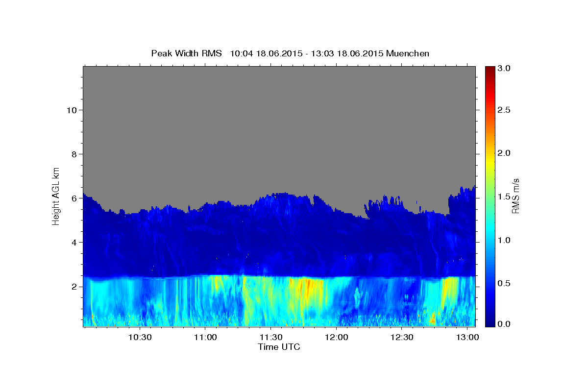Click the 11:00 time tick label
The height and width of the screenshot is (392, 588).
click(205, 338)
